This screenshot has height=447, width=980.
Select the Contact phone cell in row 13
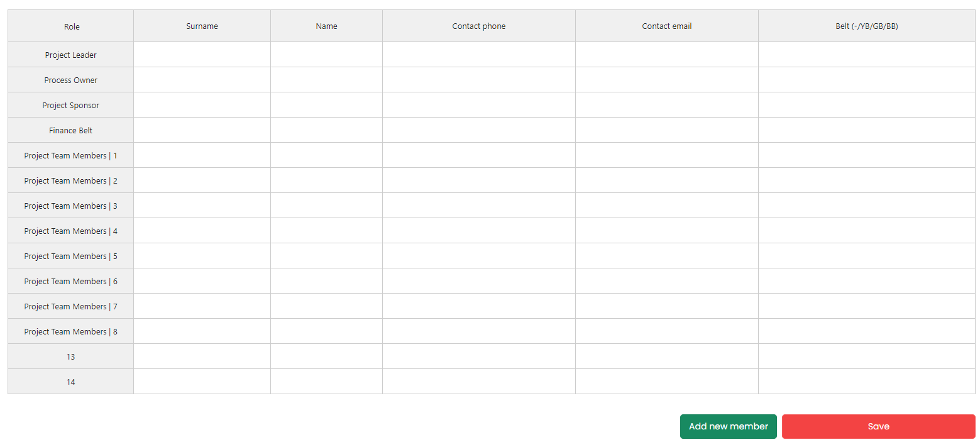pyautogui.click(x=479, y=356)
